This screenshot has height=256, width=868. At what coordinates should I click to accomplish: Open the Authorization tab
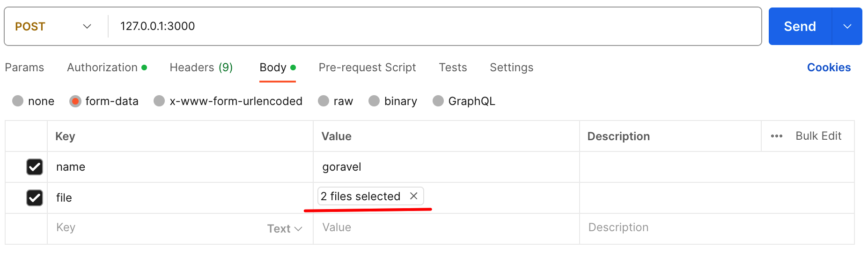click(107, 68)
